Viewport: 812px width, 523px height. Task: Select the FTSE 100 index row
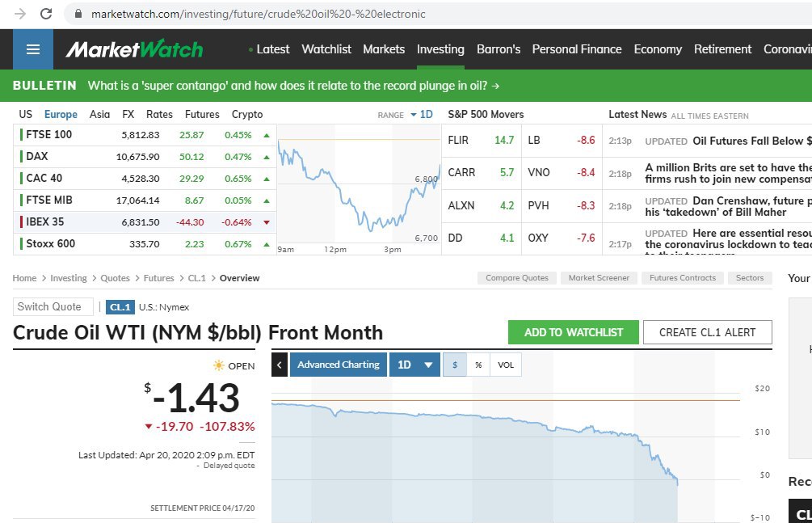tap(145, 135)
